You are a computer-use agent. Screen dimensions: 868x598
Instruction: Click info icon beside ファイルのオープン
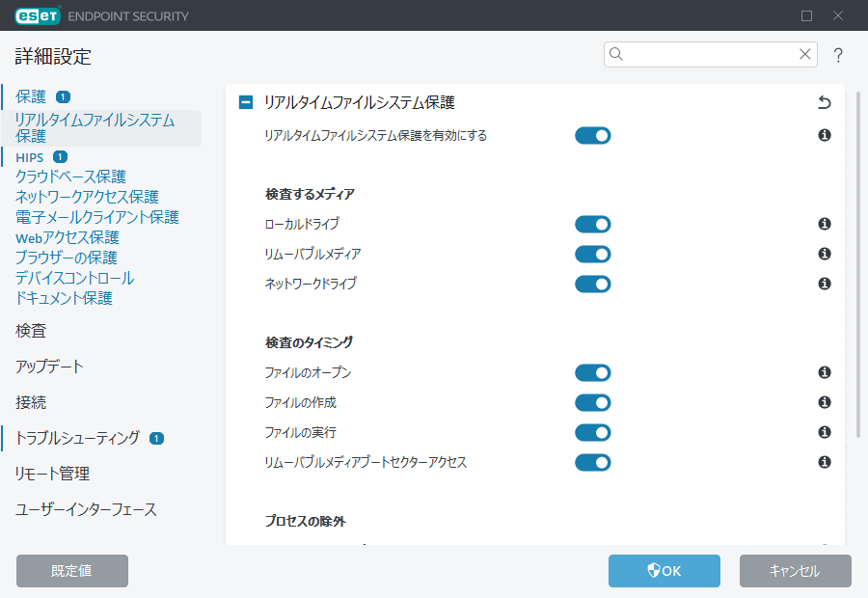point(825,372)
